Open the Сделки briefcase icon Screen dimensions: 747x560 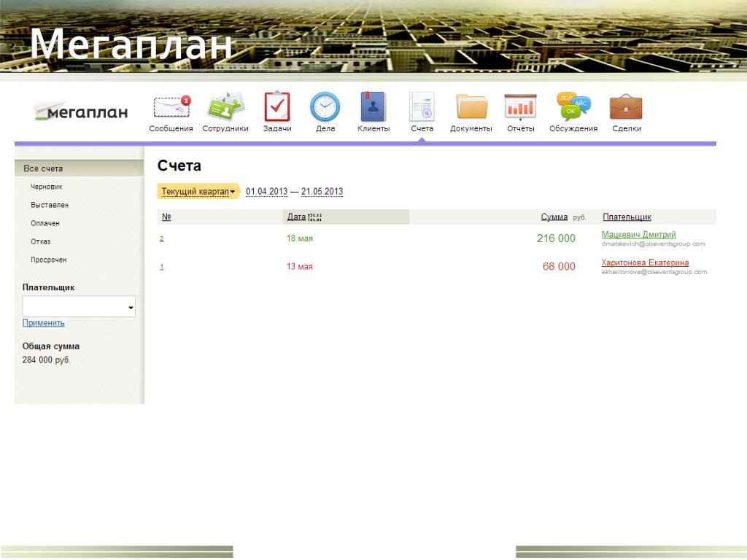point(626,106)
